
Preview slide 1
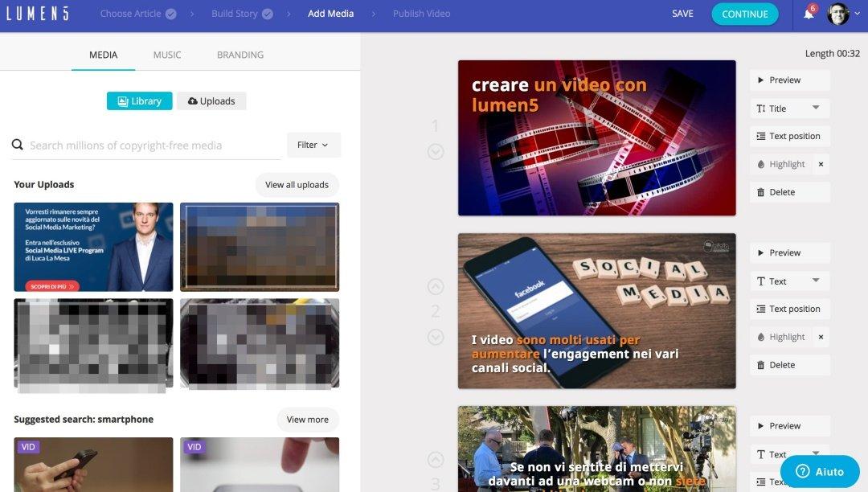[x=790, y=80]
